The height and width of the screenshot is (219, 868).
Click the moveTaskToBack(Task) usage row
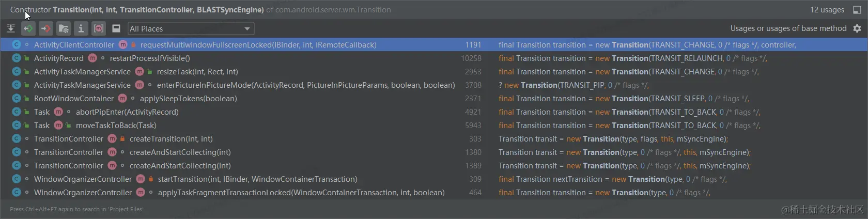click(x=116, y=126)
